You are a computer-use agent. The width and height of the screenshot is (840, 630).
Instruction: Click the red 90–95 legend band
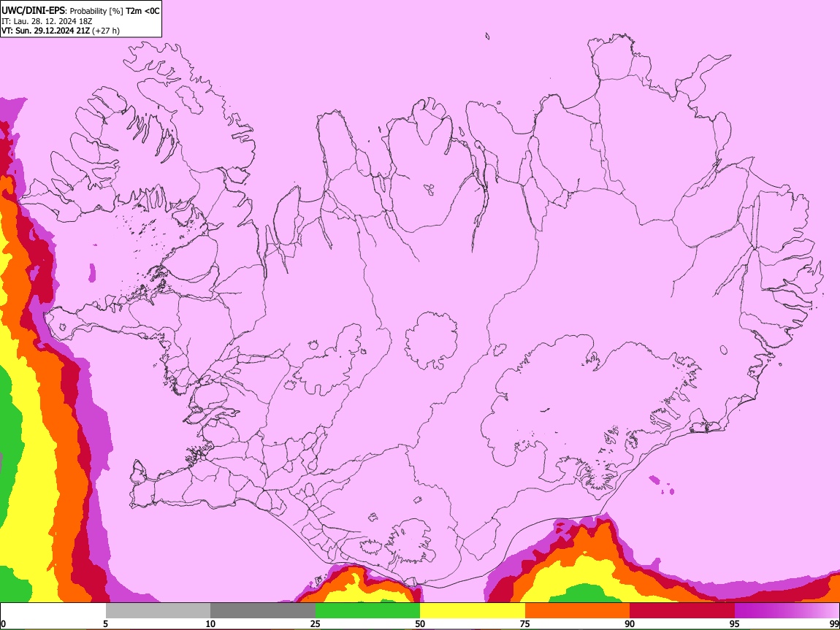(682, 611)
